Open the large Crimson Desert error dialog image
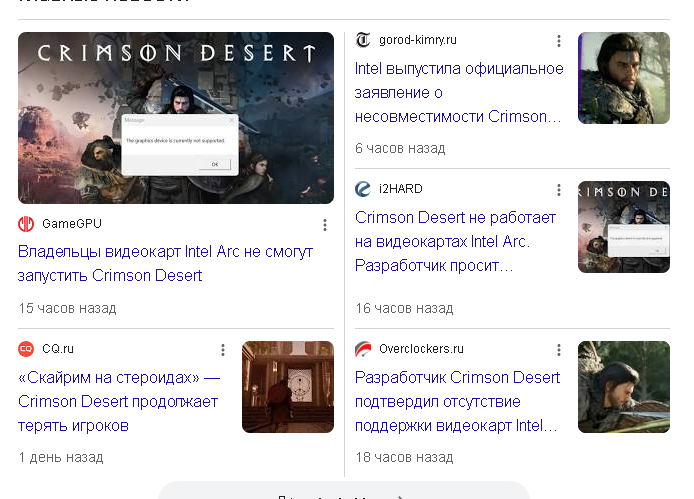Screen dimensions: 694x499 click(176, 118)
